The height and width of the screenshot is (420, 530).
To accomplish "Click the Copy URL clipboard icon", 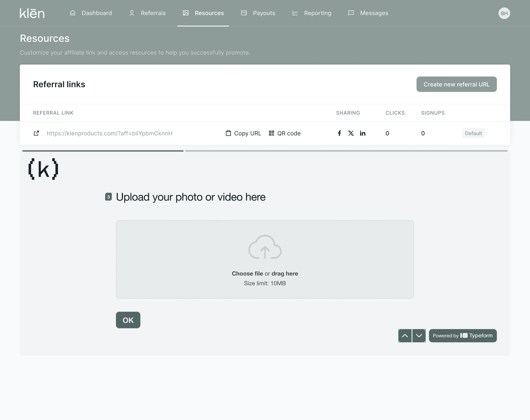I will (x=228, y=133).
